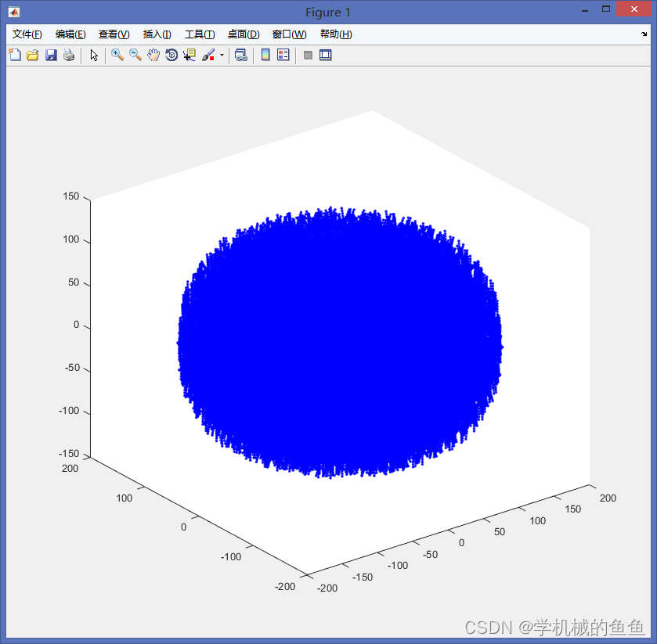Open the 工具(T) menu
Screen dimensions: 657x644
(200, 34)
